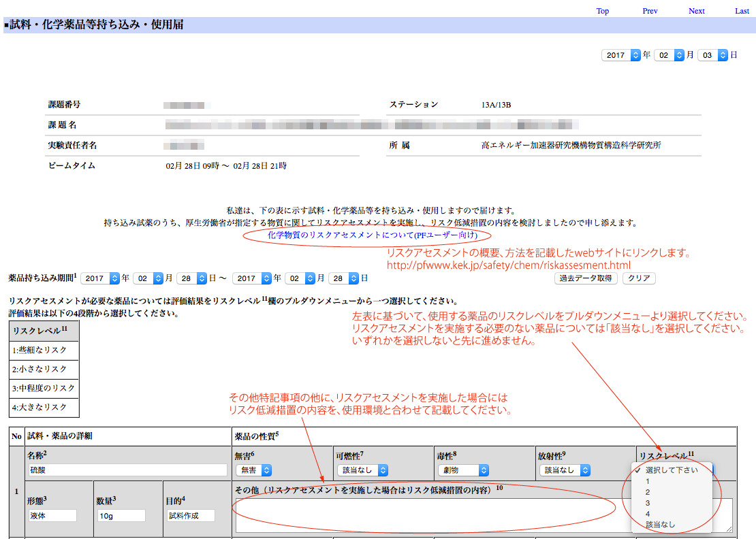Click the station value 13A/13B
Screen dimensions: 756x539
[x=496, y=105]
